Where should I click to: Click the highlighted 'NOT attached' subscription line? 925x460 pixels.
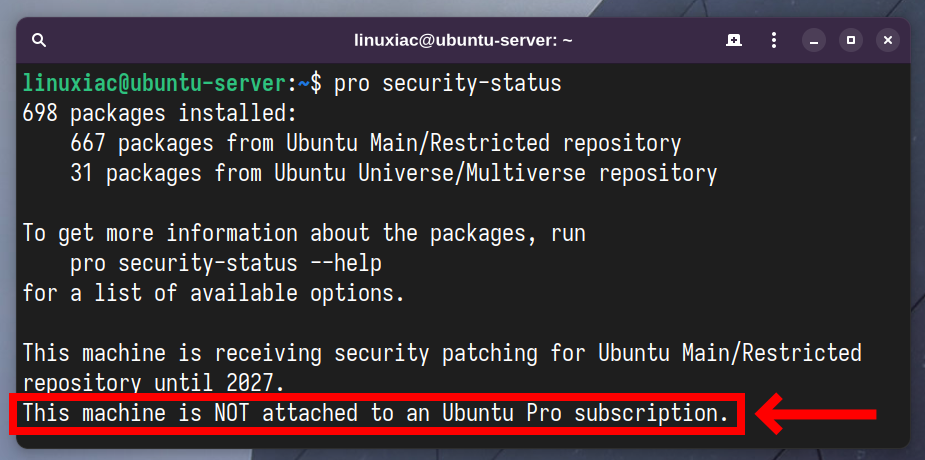(376, 413)
